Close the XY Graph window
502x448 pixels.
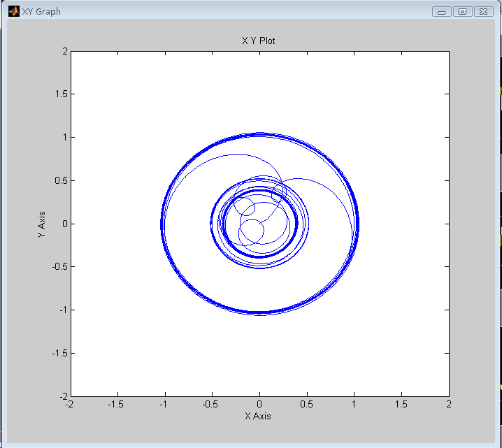pyautogui.click(x=483, y=12)
